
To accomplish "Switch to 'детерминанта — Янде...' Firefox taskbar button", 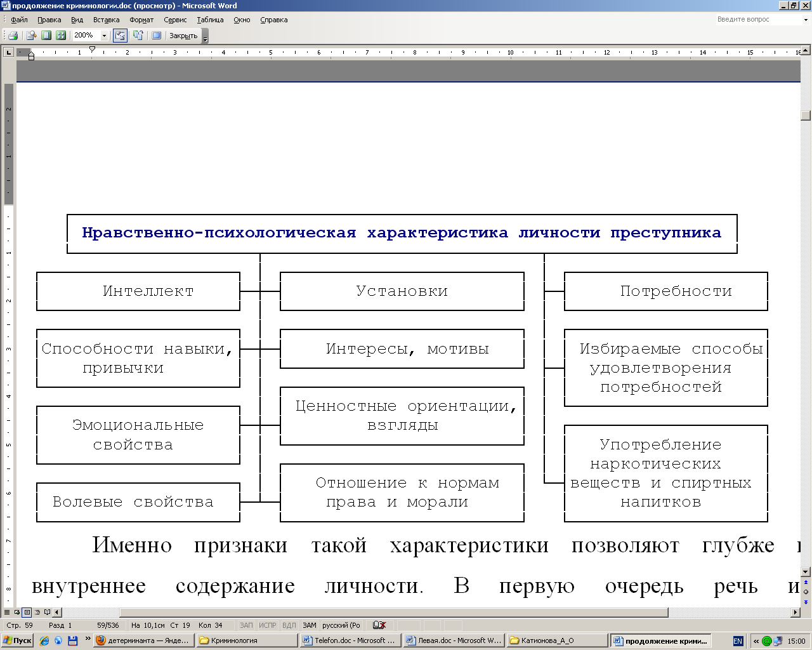I will (x=143, y=640).
